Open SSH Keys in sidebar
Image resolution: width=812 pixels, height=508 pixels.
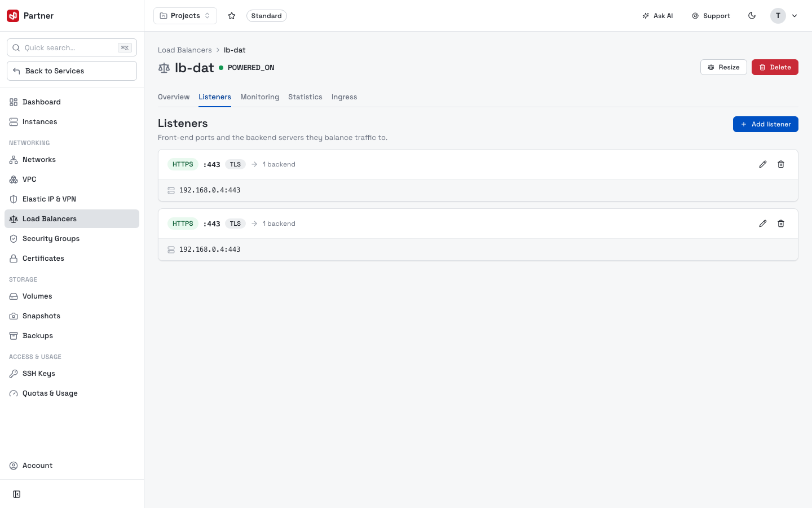pos(72,374)
